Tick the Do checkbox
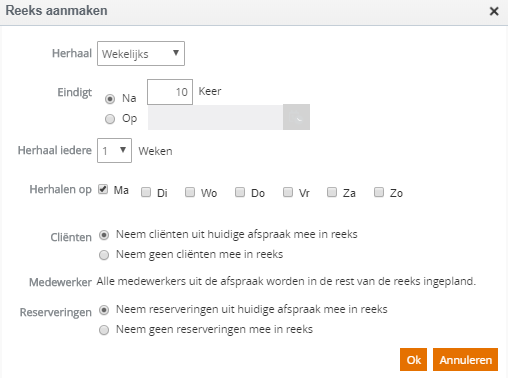Screen dimensions: 508x378 coord(240,192)
